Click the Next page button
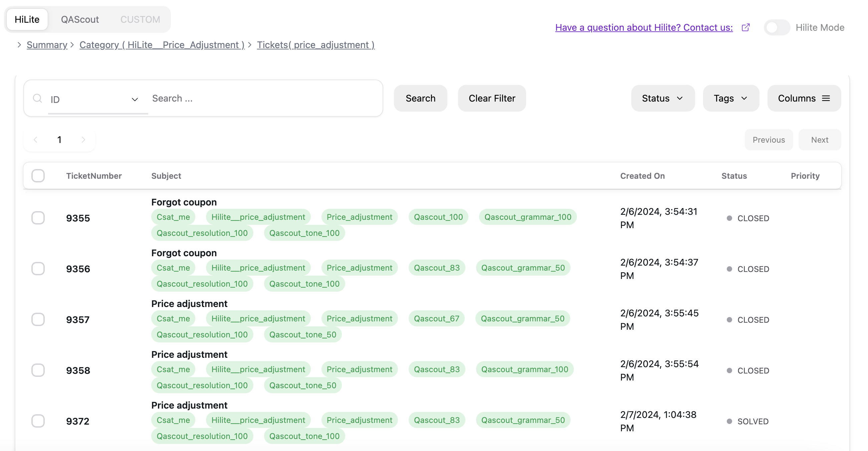The image size is (868, 451). (x=819, y=140)
